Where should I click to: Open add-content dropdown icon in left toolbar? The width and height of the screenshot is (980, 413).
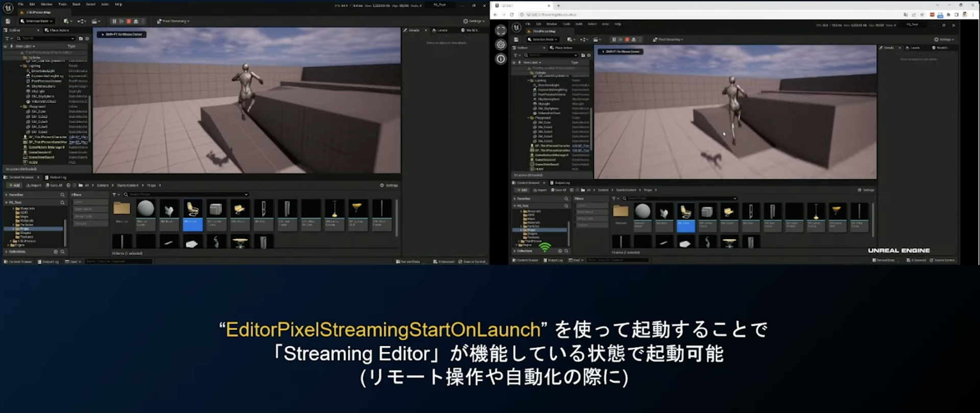(x=67, y=21)
